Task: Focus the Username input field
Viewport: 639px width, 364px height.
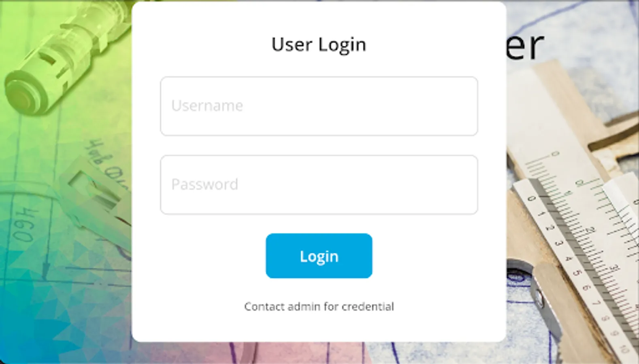Action: [319, 106]
